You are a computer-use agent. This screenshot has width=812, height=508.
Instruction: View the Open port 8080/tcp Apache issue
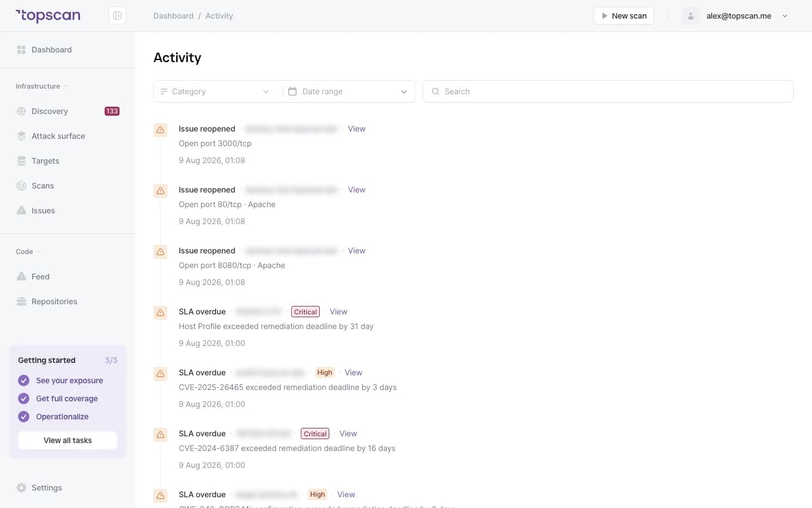tap(356, 251)
